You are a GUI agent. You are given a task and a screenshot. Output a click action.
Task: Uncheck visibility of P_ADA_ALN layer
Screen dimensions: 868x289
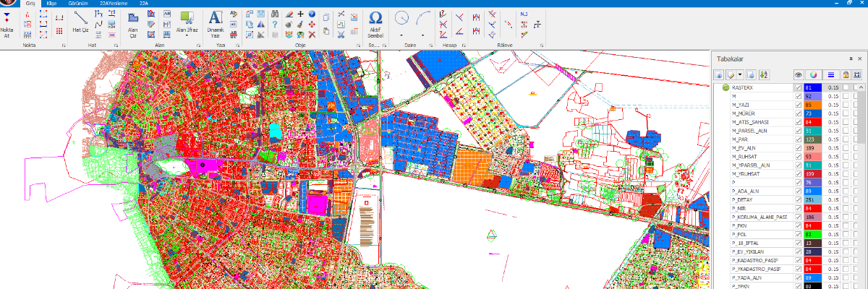(799, 191)
